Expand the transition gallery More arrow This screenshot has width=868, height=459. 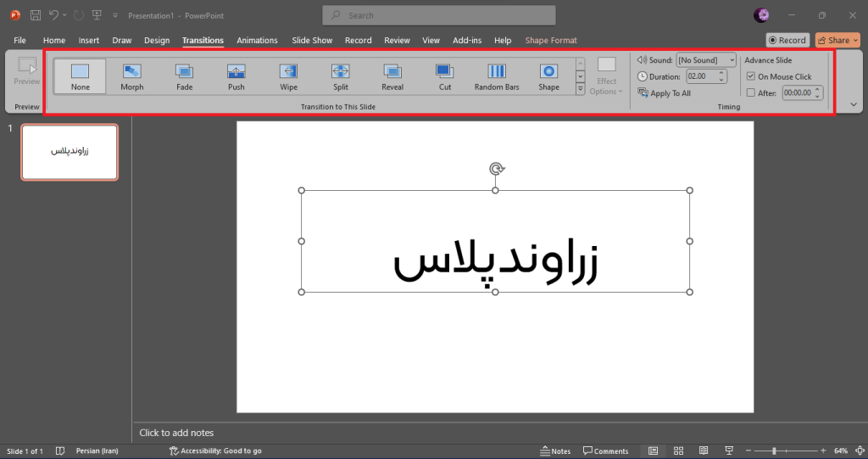click(x=580, y=89)
